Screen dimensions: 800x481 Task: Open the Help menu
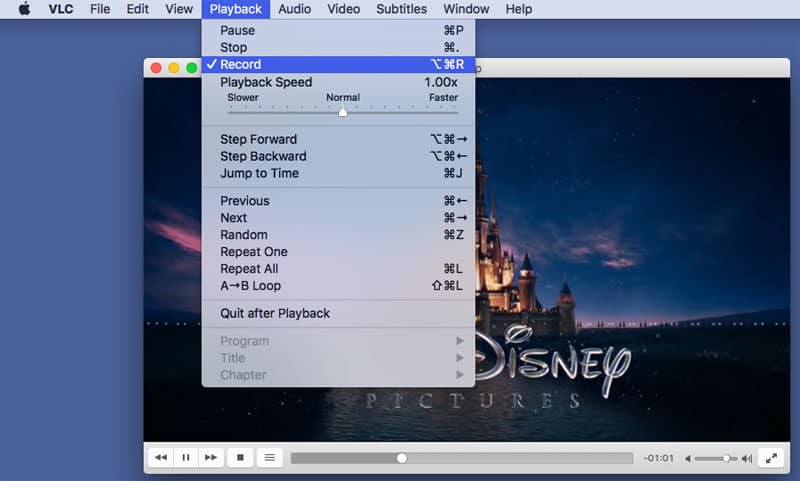coord(519,9)
